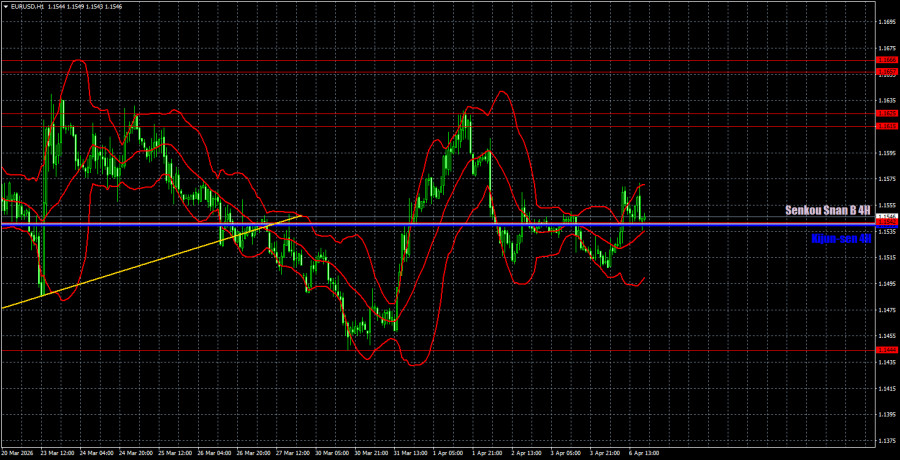Select the Senkou Span B 4H label

click(x=828, y=211)
